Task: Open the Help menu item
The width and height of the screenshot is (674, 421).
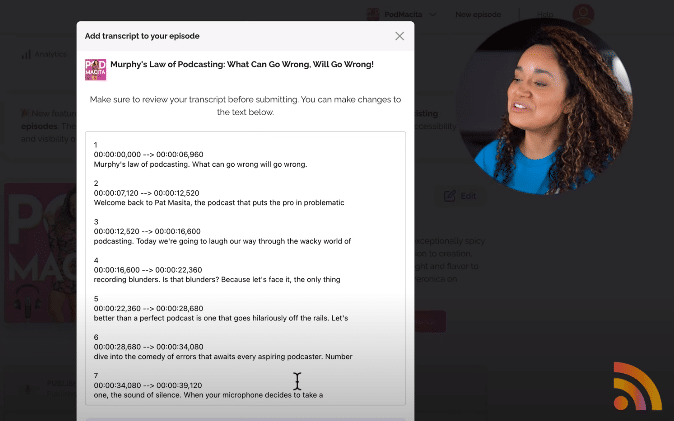Action: pyautogui.click(x=545, y=15)
